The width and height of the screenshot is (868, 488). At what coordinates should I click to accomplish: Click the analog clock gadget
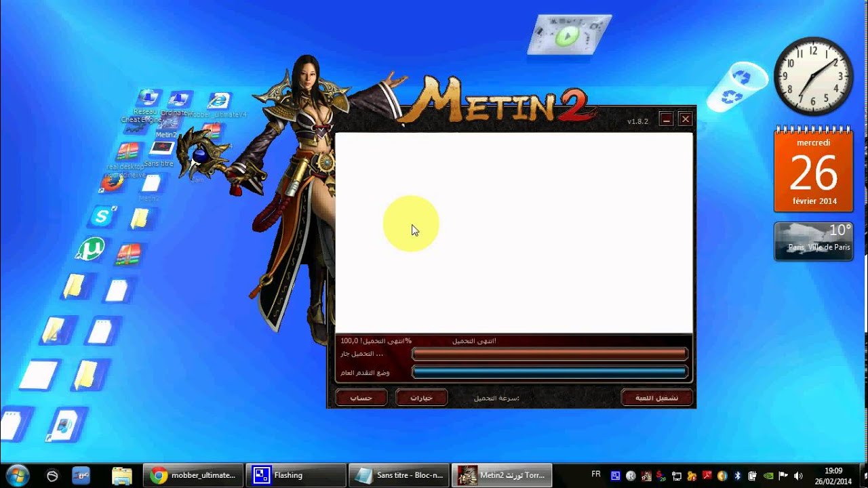[813, 76]
